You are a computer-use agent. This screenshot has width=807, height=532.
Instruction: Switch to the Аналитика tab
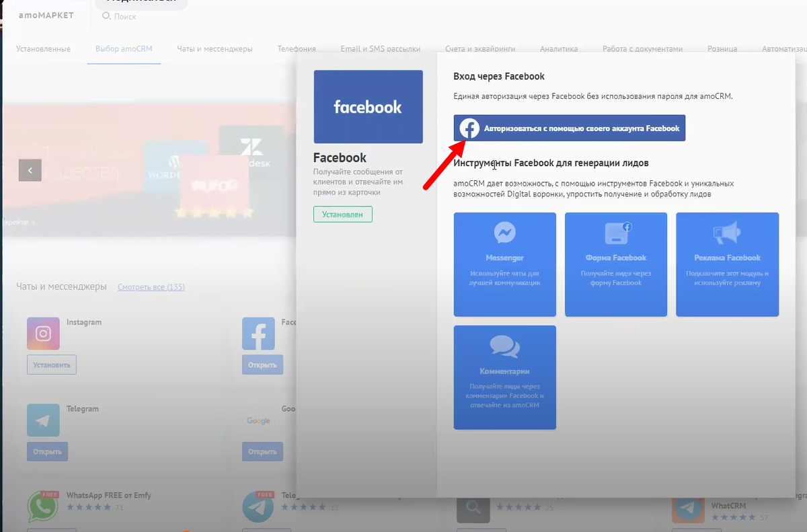(x=559, y=48)
